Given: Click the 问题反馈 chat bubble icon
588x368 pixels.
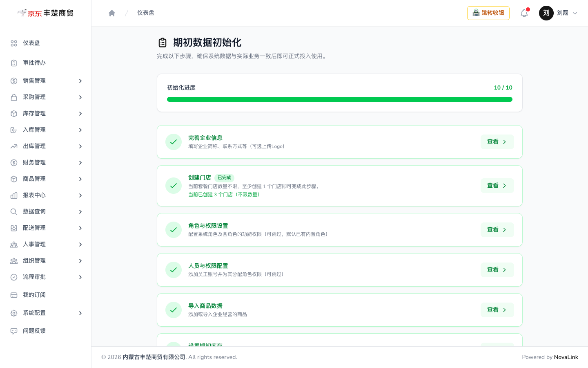Looking at the screenshot, I should [14, 331].
